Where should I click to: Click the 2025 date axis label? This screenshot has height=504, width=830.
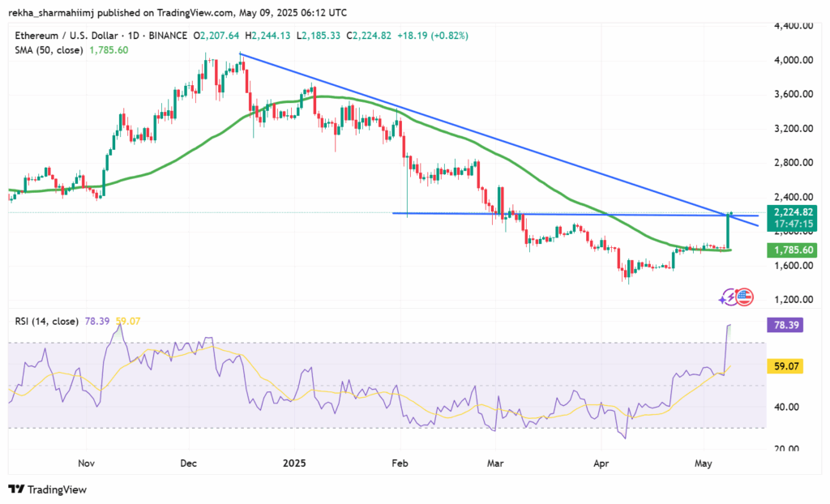tap(294, 463)
